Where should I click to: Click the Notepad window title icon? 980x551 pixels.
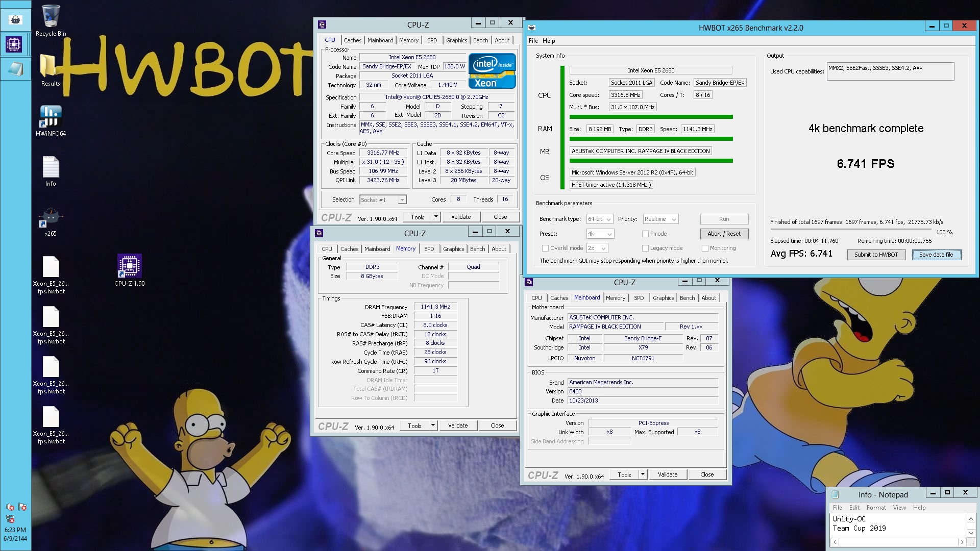click(x=835, y=494)
